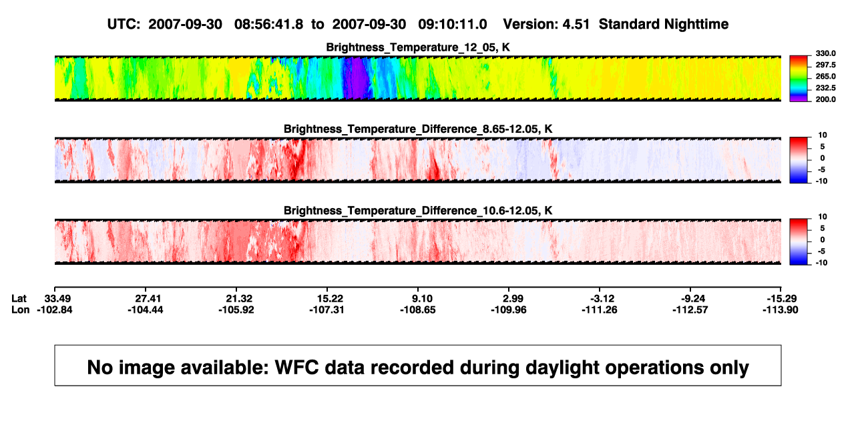Click the title 'Brightness_Temperature_Difference_8.65-12.05, K'

tap(418, 129)
